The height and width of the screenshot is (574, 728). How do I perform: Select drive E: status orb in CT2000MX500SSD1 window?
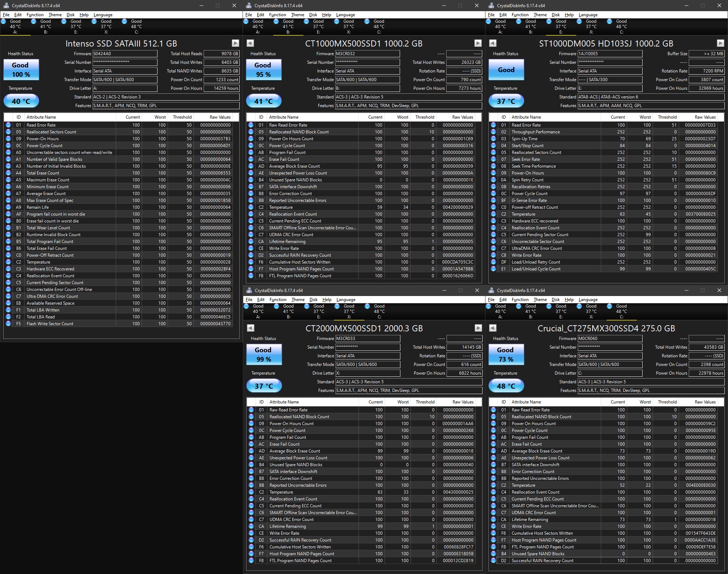[x=307, y=306]
